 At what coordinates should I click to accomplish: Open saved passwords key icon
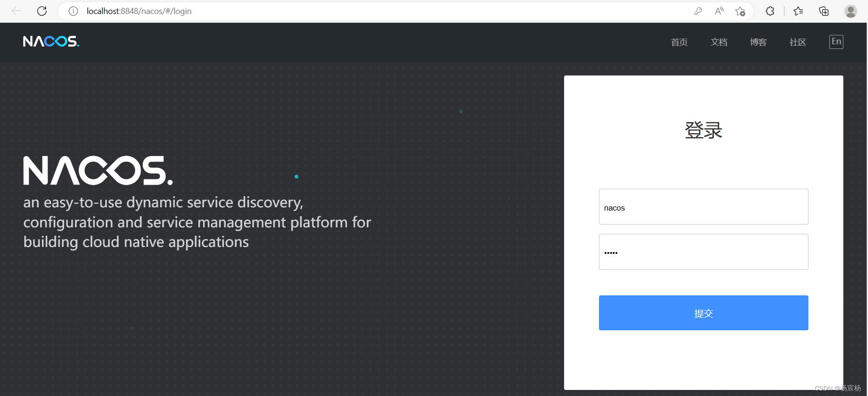tap(698, 11)
